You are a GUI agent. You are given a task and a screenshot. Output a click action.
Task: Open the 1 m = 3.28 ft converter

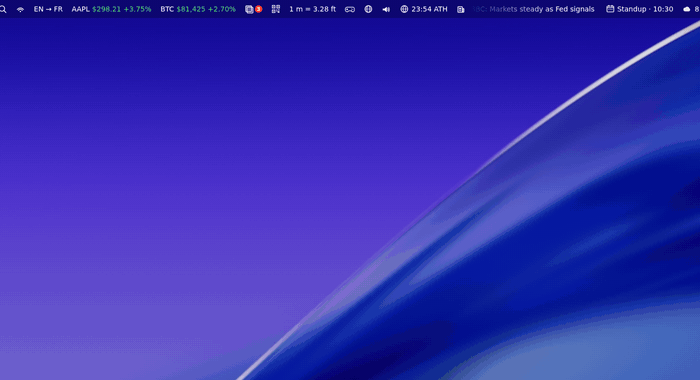click(312, 9)
